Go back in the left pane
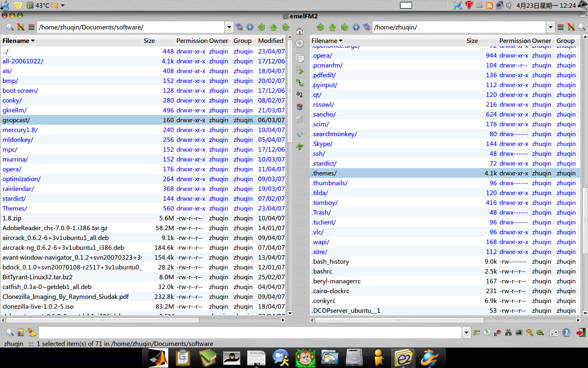The image size is (588, 368). point(261,27)
